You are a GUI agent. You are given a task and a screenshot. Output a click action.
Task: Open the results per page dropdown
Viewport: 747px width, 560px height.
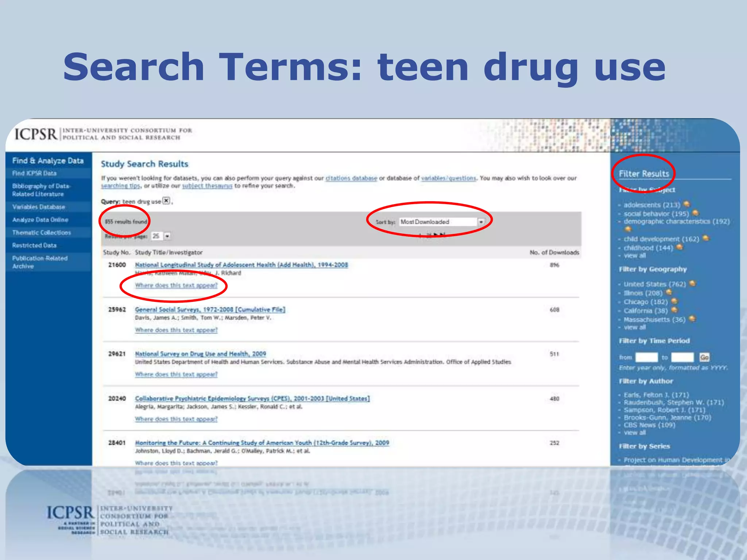(x=161, y=236)
